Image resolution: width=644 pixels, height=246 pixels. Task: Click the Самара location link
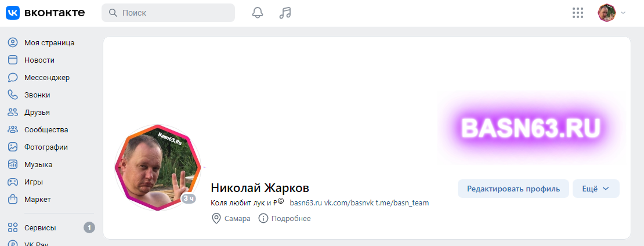tap(237, 219)
